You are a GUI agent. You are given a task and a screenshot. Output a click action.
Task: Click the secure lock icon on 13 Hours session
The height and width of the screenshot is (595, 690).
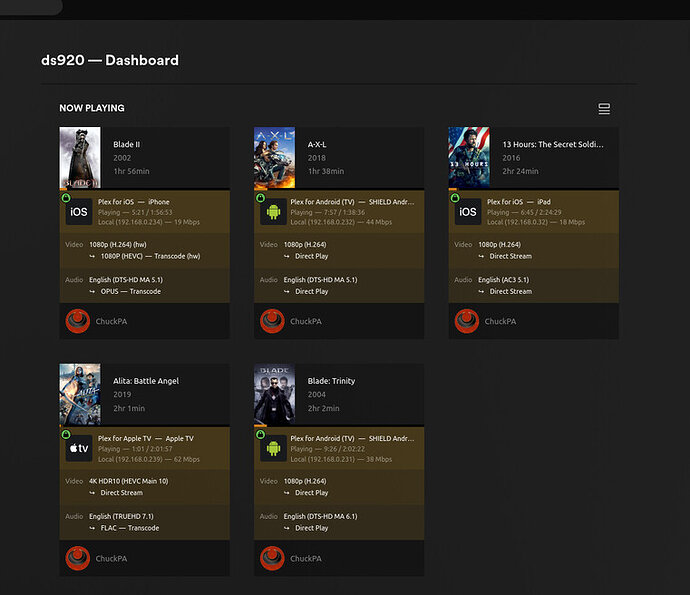pos(455,198)
